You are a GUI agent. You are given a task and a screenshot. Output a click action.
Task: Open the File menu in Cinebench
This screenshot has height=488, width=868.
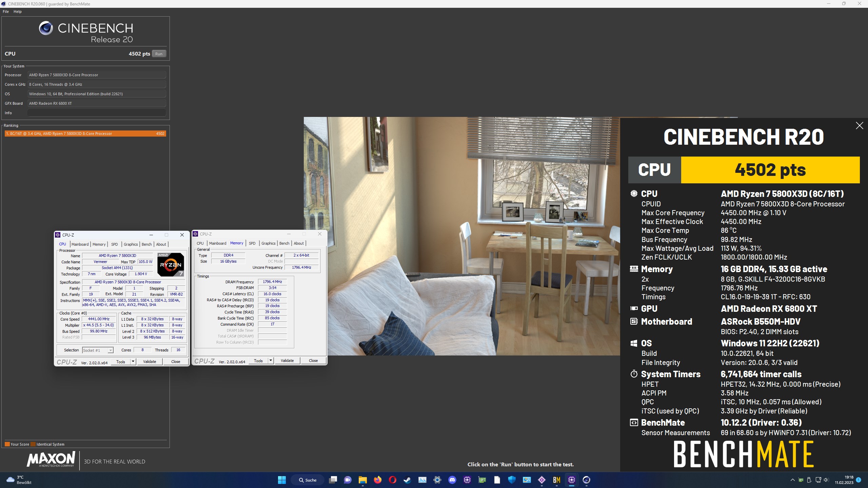(6, 12)
